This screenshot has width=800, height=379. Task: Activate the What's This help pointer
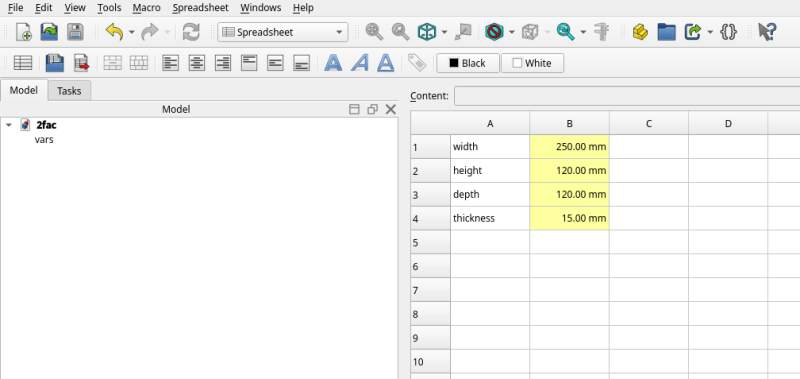[767, 32]
